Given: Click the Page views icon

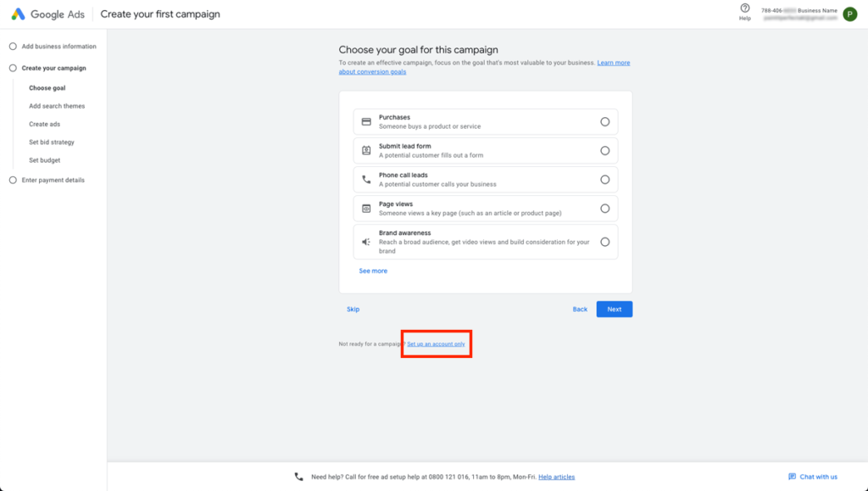Looking at the screenshot, I should (366, 209).
